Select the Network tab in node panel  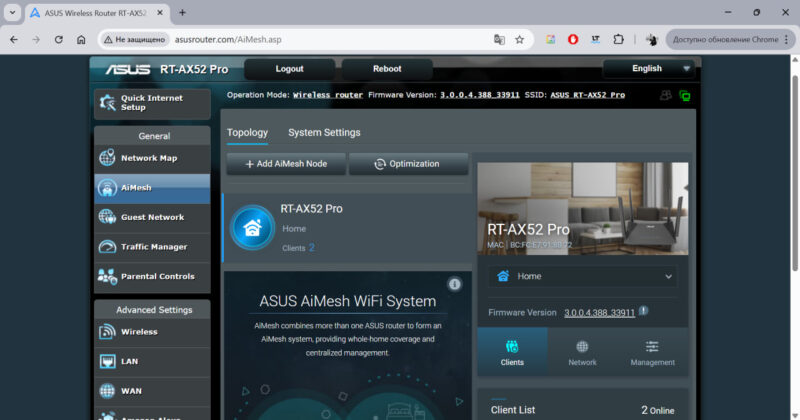click(x=582, y=352)
